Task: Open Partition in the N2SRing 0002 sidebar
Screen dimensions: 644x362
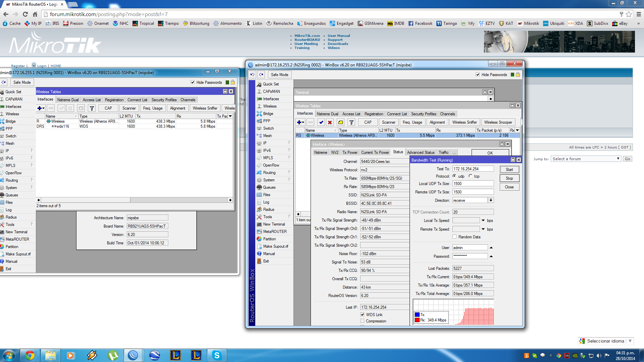Action: [269, 239]
